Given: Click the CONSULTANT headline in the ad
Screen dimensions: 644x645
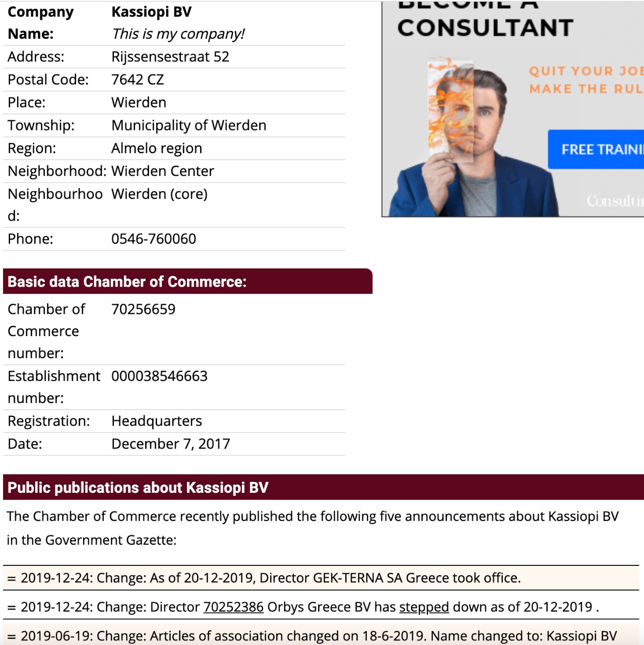Looking at the screenshot, I should 485,28.
